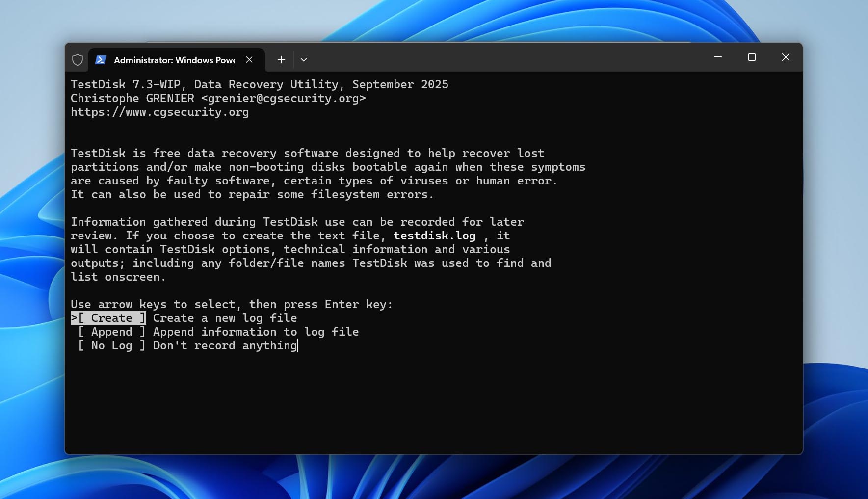Click the 'It can also be used' line
This screenshot has height=499, width=868.
(252, 194)
